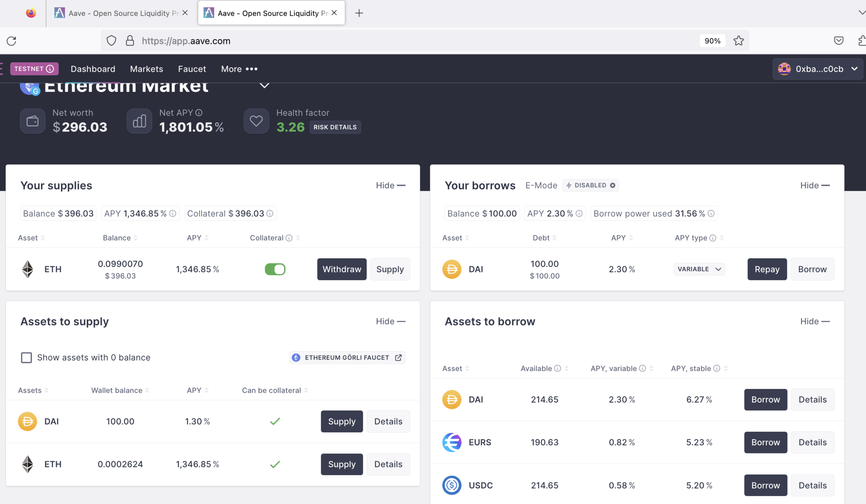The image size is (866, 504).
Task: Click the Collateral column info icon
Action: pos(289,238)
